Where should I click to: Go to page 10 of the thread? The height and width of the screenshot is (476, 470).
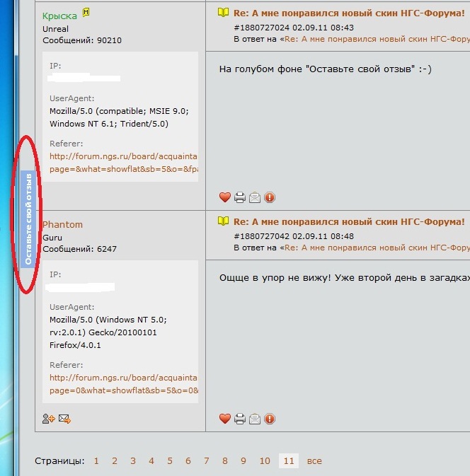[x=264, y=461]
